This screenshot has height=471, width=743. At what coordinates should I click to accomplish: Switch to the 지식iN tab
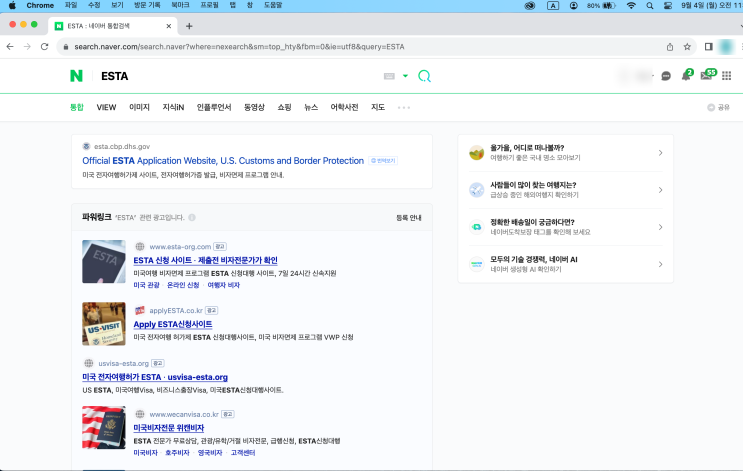[x=173, y=108]
